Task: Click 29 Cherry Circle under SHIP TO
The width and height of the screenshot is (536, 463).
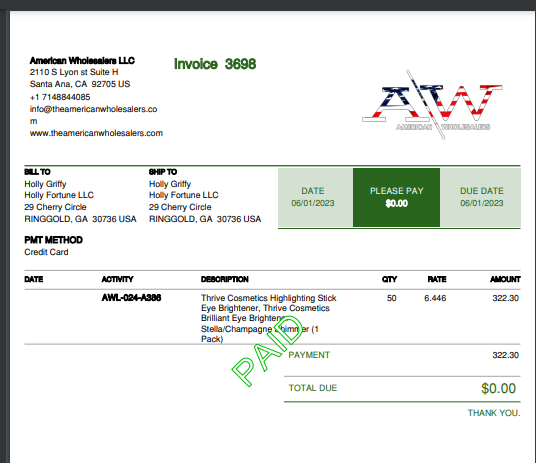Action: tap(180, 207)
